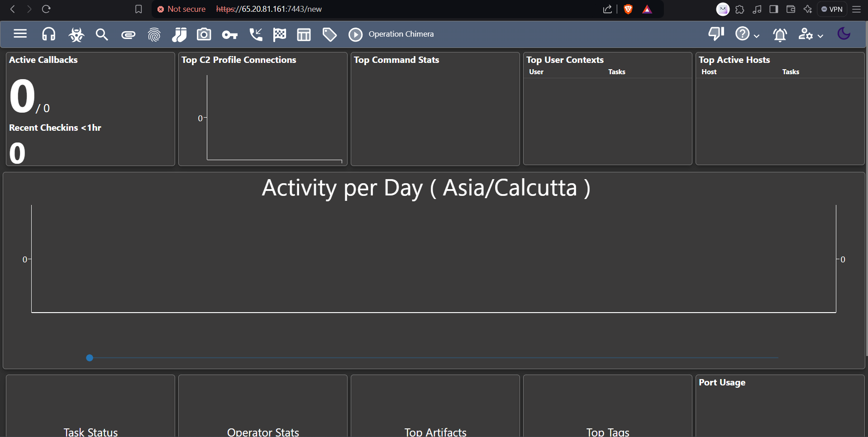
Task: Open the artifacts fingerprint icon
Action: pos(154,34)
